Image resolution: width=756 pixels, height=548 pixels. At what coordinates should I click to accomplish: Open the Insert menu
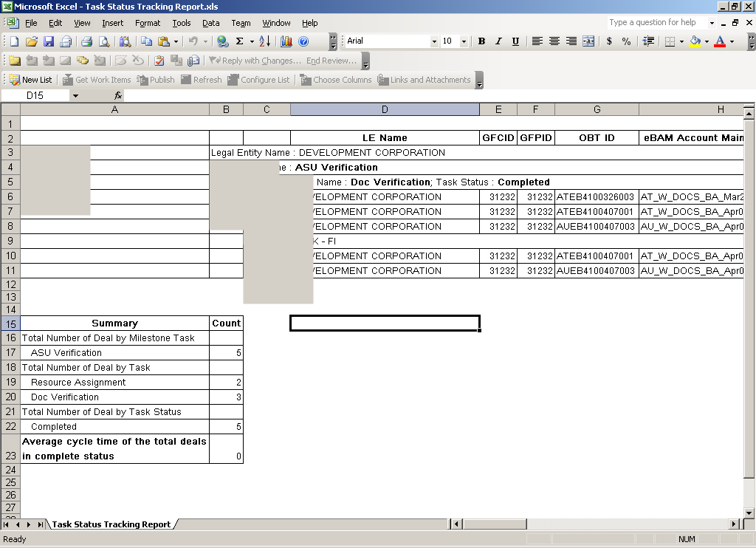(112, 23)
